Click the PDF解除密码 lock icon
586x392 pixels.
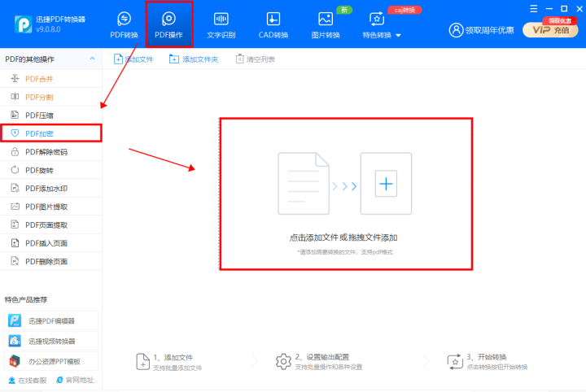15,151
